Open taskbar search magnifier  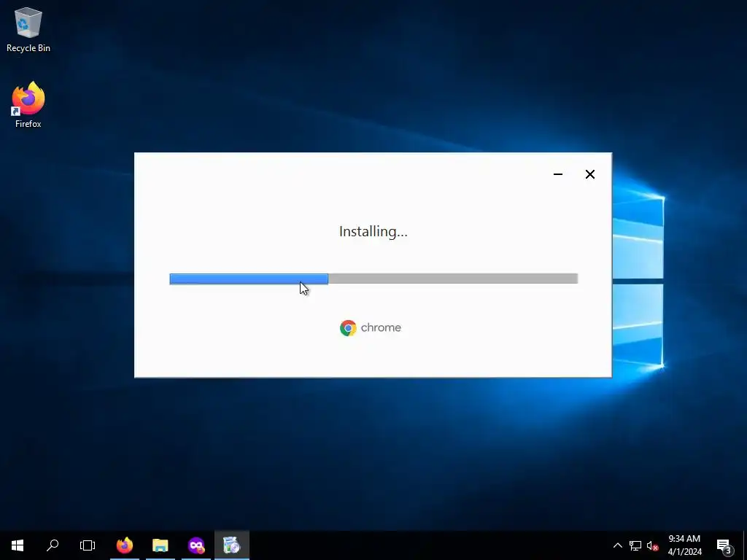(x=53, y=545)
